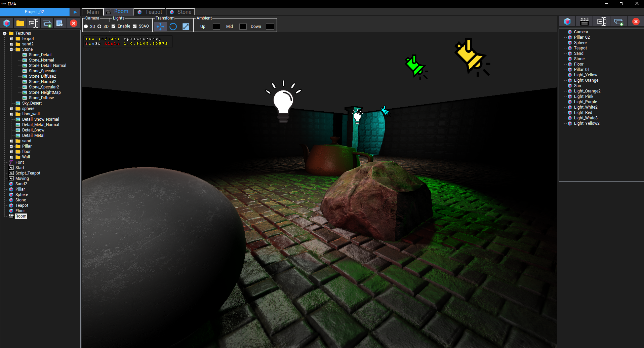Screen dimensions: 644x348
Task: Collapse the Textures root folder
Action: point(4,33)
